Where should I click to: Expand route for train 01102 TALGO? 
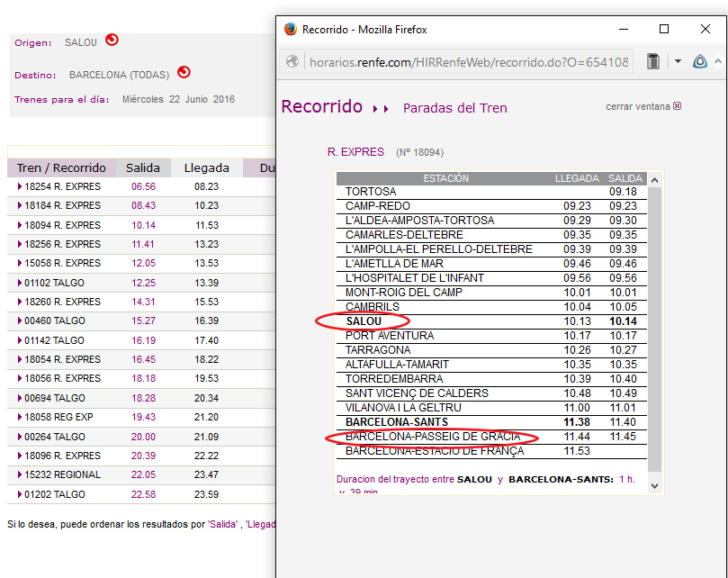[x=20, y=283]
